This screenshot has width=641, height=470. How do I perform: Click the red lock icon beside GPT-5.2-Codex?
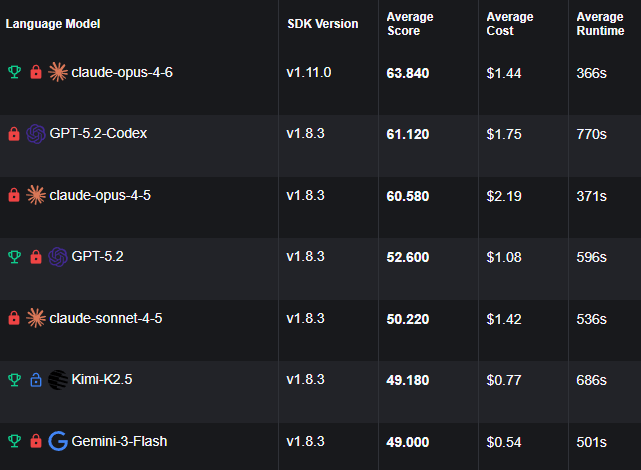click(x=14, y=134)
